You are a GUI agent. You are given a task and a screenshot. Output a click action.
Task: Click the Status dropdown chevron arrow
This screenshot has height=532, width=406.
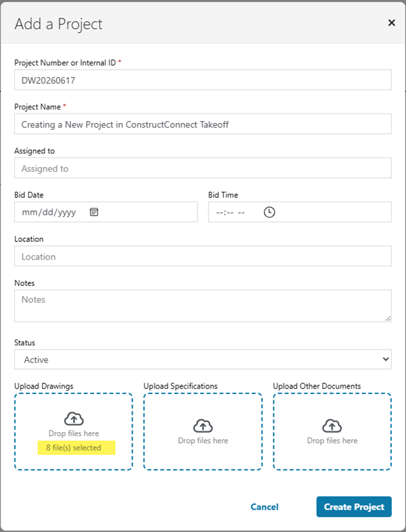[x=386, y=359]
